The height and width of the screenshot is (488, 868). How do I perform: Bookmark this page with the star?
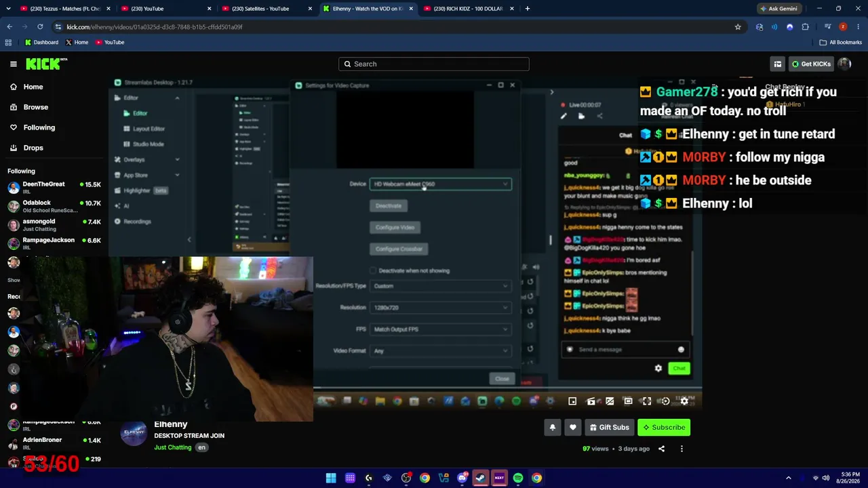point(738,27)
